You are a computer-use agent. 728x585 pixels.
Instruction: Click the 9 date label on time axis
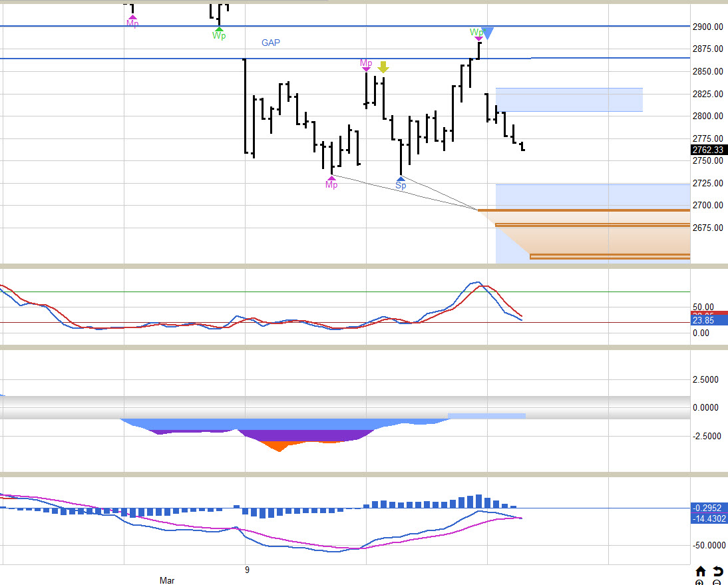coord(246,570)
